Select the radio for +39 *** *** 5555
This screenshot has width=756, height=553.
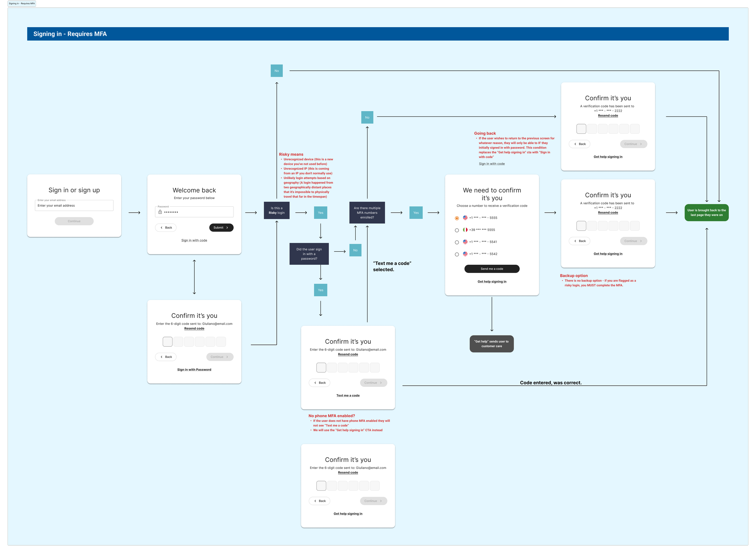pyautogui.click(x=457, y=230)
